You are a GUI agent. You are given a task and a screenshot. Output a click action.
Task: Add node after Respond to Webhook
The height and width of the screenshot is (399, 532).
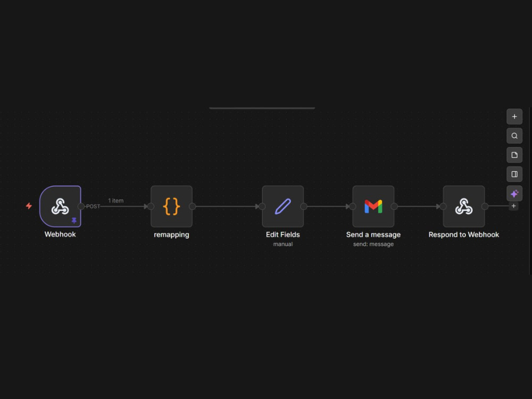[x=514, y=206]
